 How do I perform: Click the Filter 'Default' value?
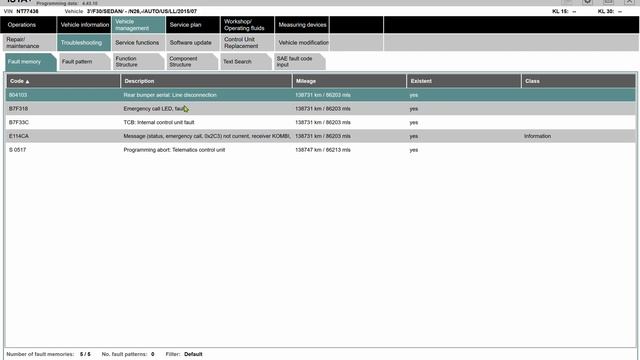(x=193, y=354)
